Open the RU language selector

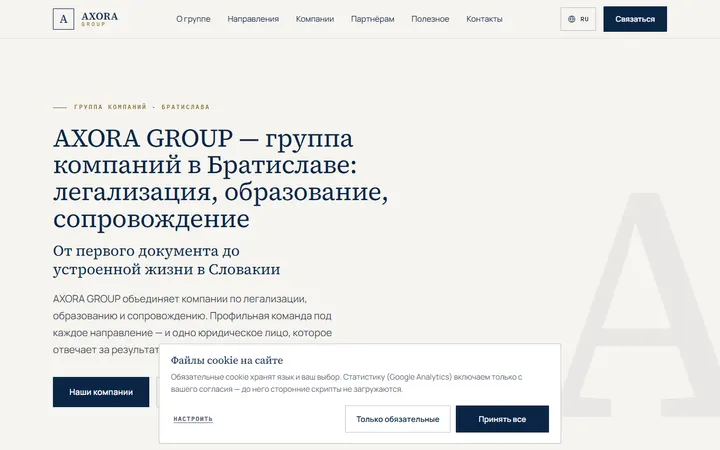(x=578, y=19)
